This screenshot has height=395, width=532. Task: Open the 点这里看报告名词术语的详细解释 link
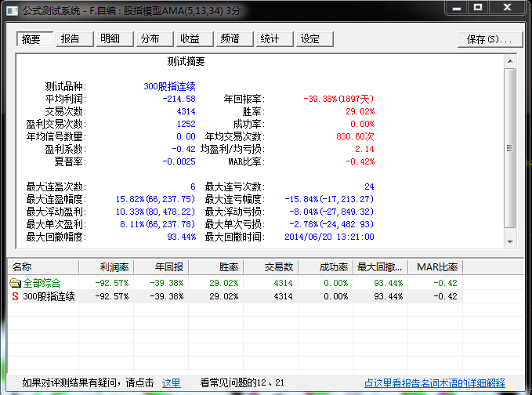[x=434, y=383]
